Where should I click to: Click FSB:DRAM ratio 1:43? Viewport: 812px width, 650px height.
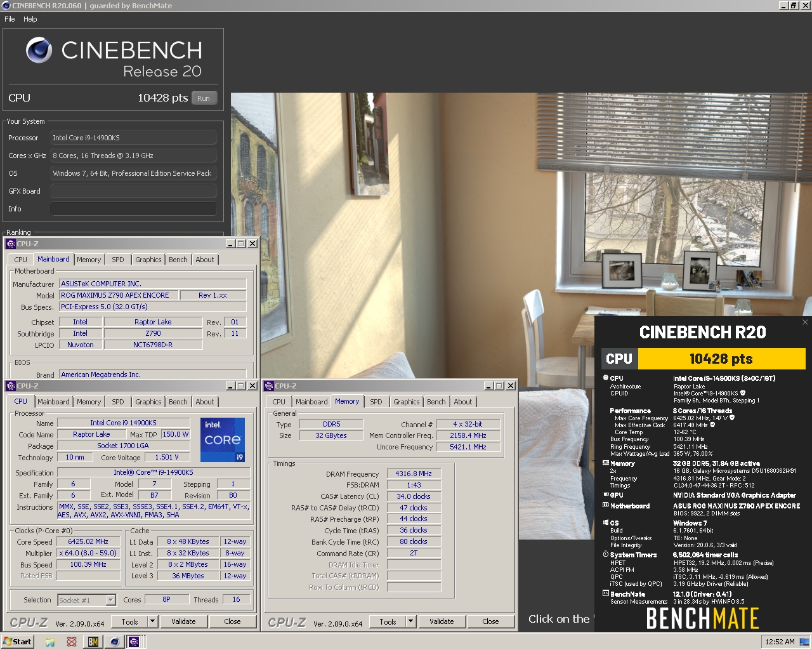click(414, 486)
